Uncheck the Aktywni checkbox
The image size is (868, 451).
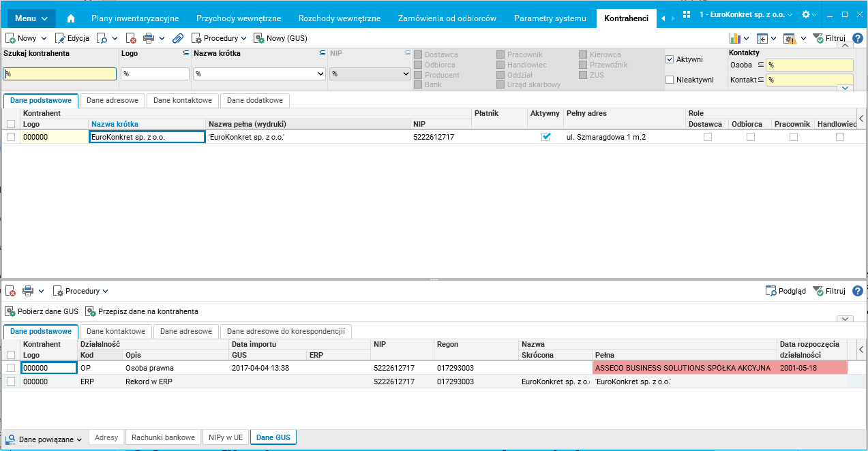(670, 59)
